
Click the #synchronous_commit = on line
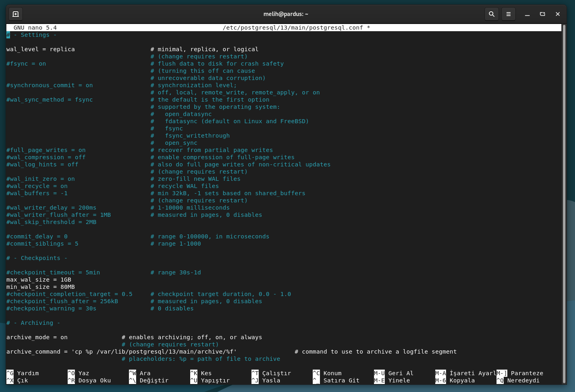(x=50, y=85)
